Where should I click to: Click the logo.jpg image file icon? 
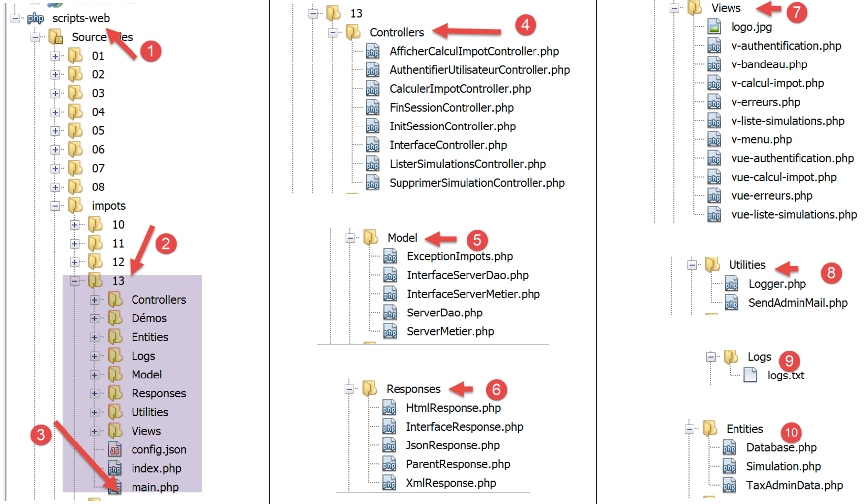(714, 27)
